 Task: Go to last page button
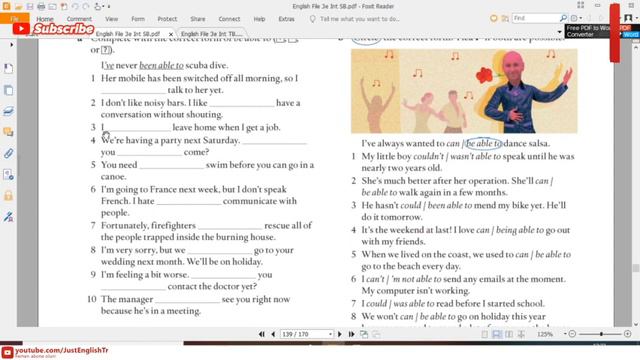click(351, 334)
